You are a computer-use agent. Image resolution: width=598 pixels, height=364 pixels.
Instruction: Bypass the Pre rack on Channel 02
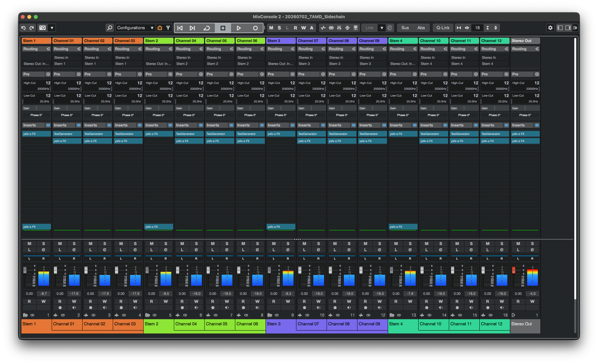point(109,74)
